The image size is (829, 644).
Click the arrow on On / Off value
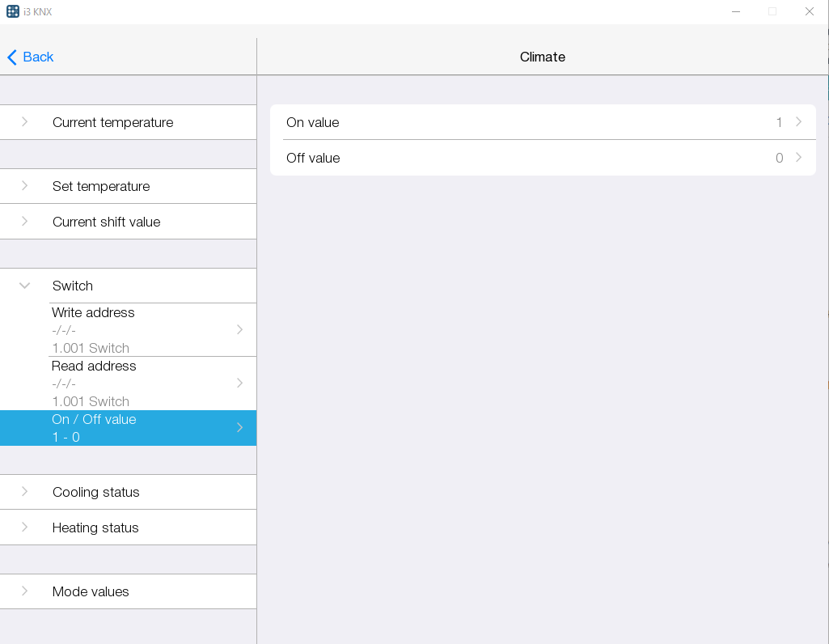239,427
